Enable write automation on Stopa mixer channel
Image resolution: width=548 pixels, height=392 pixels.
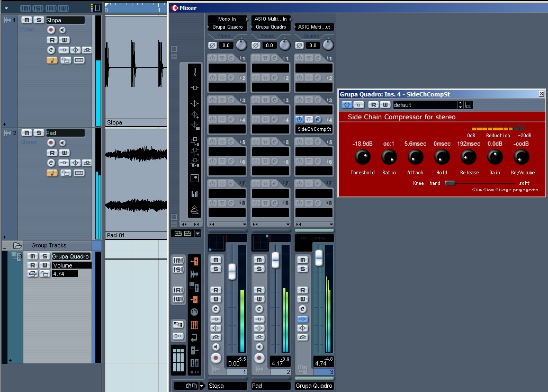coord(215,299)
